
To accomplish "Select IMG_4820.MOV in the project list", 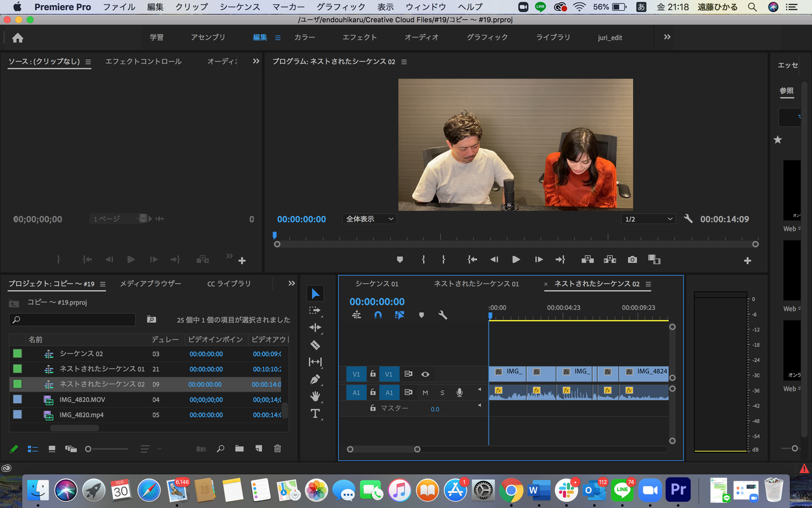I will click(82, 400).
